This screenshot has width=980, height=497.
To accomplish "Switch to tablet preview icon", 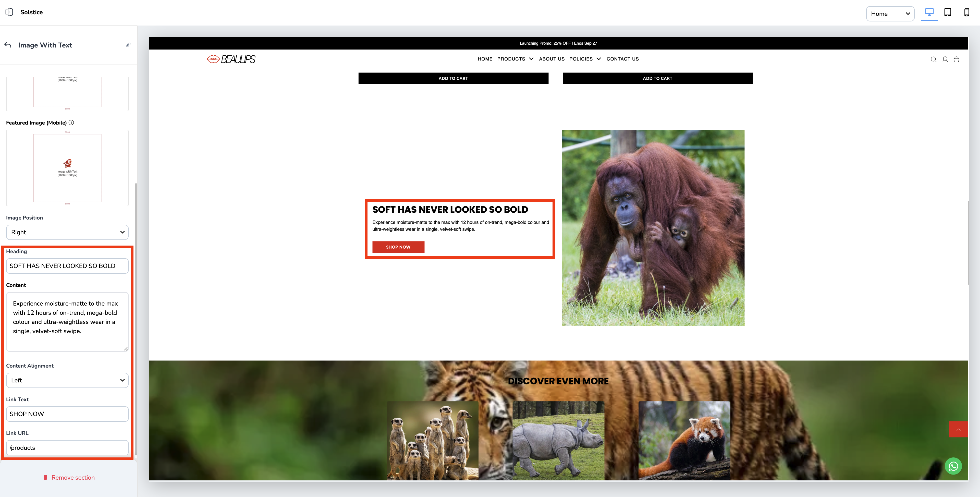I will click(948, 12).
